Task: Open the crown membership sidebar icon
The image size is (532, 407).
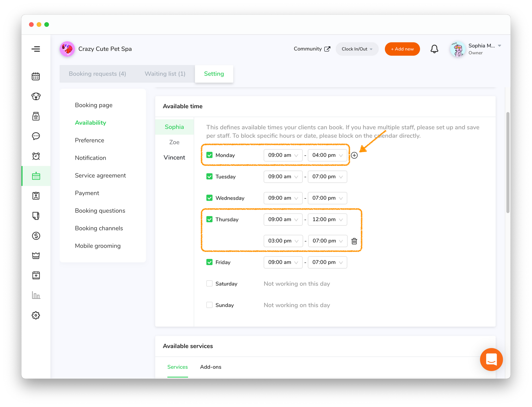Action: 36,256
